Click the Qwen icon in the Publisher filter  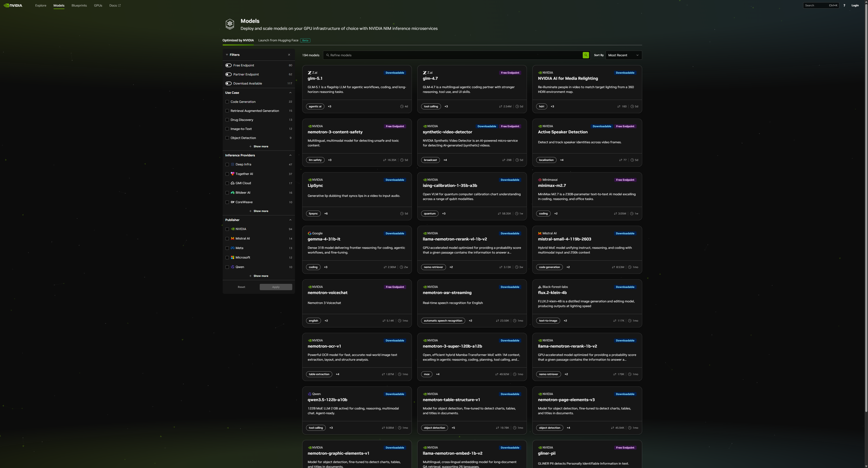(x=233, y=267)
